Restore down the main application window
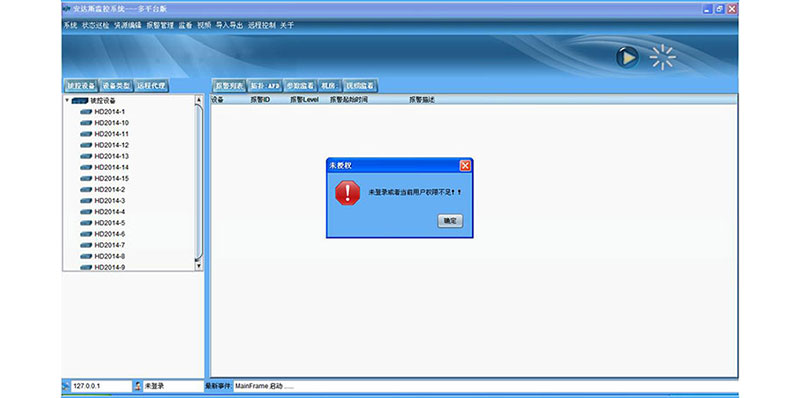The width and height of the screenshot is (801, 398). (720, 9)
